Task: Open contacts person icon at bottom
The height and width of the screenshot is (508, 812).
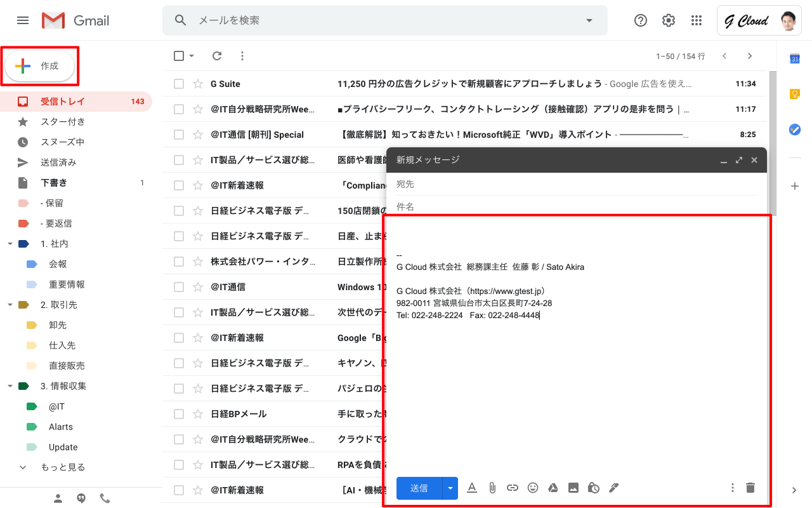Action: click(58, 498)
